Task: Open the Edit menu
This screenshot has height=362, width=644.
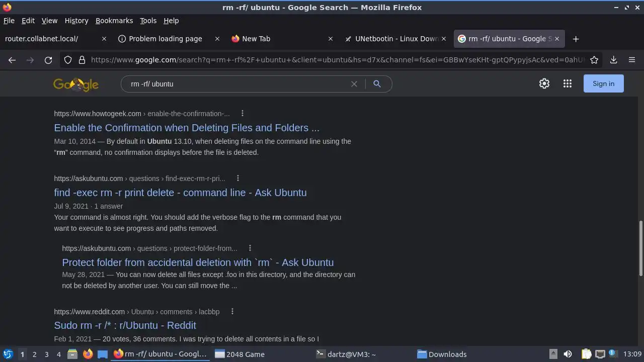Action: coord(28,21)
